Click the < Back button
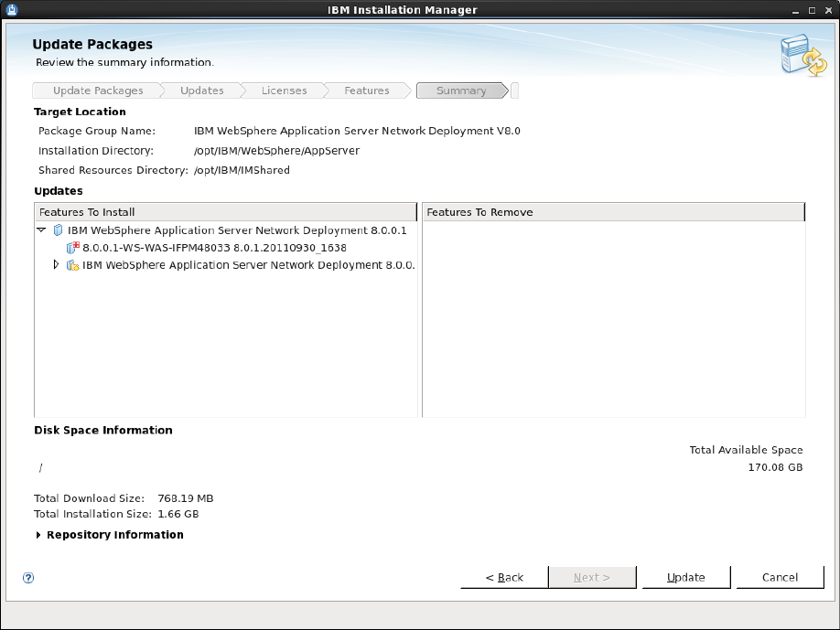840x630 pixels. pyautogui.click(x=504, y=577)
